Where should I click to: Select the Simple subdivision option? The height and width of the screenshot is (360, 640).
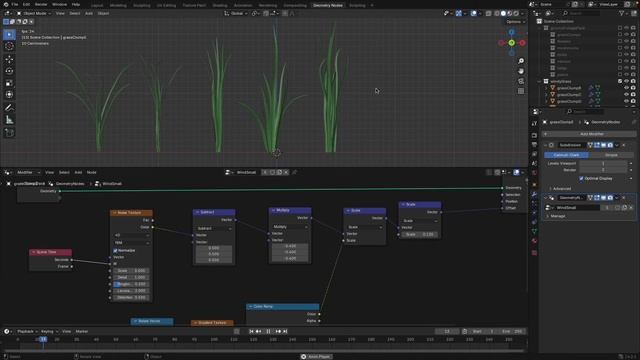611,155
